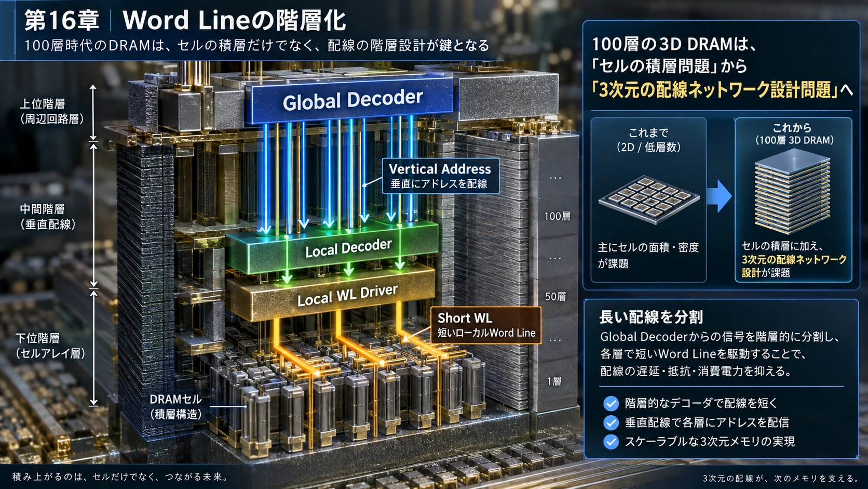The image size is (868, 489).
Task: Select the 下位階層 (セルアレイ層) label
Action: click(x=50, y=346)
